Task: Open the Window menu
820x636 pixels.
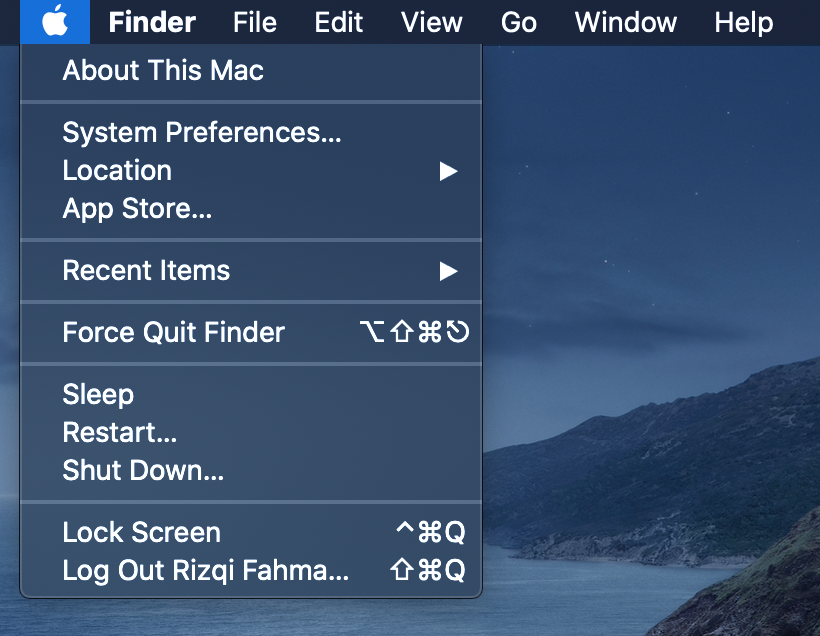Action: click(626, 22)
